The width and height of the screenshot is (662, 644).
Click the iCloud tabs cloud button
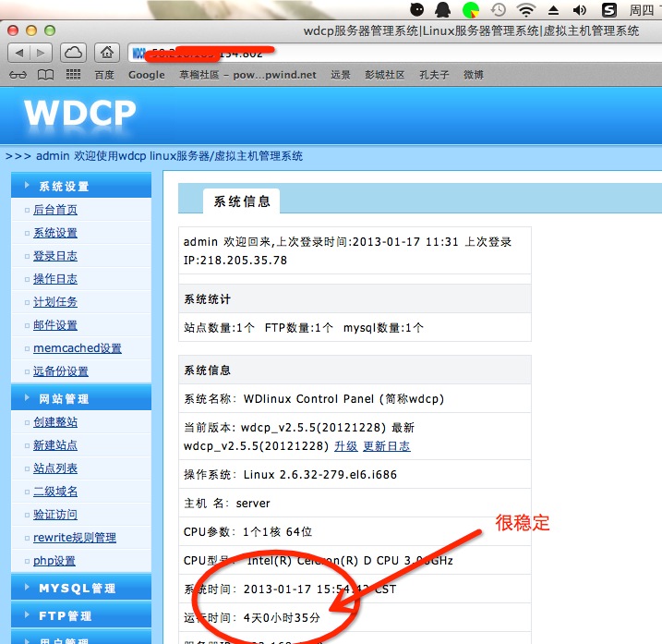[x=75, y=53]
